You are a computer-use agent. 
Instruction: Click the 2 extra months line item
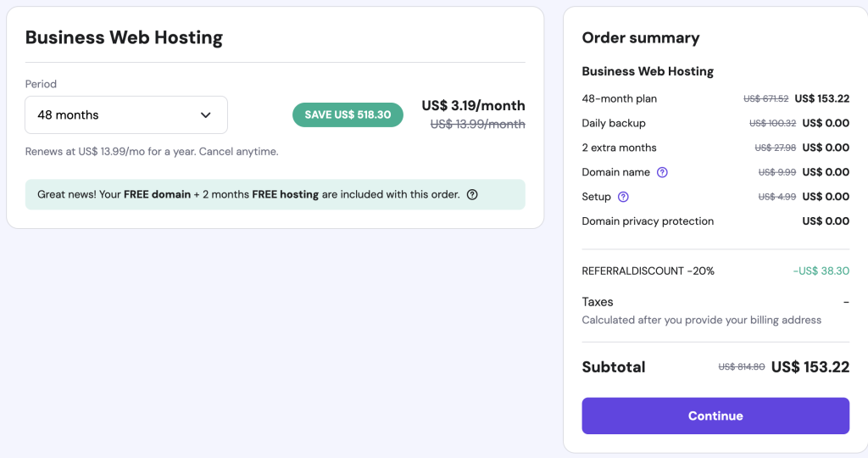pos(620,148)
